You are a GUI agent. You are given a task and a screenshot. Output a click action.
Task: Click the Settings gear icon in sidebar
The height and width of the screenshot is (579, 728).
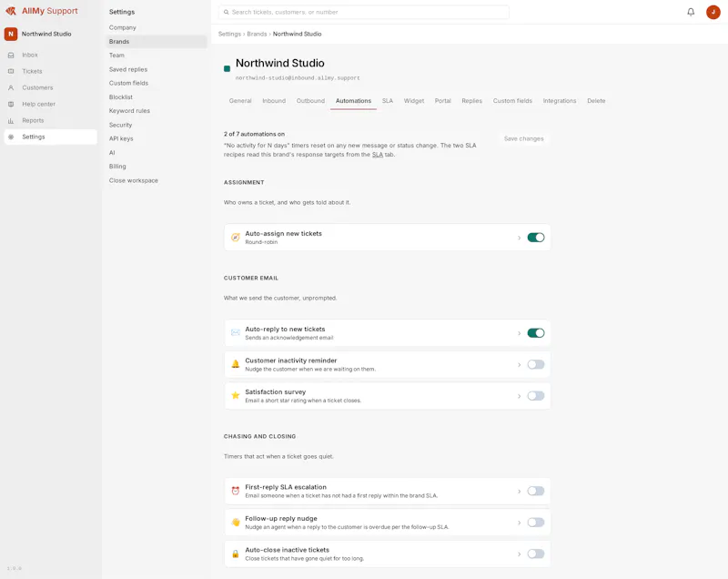[x=11, y=137]
